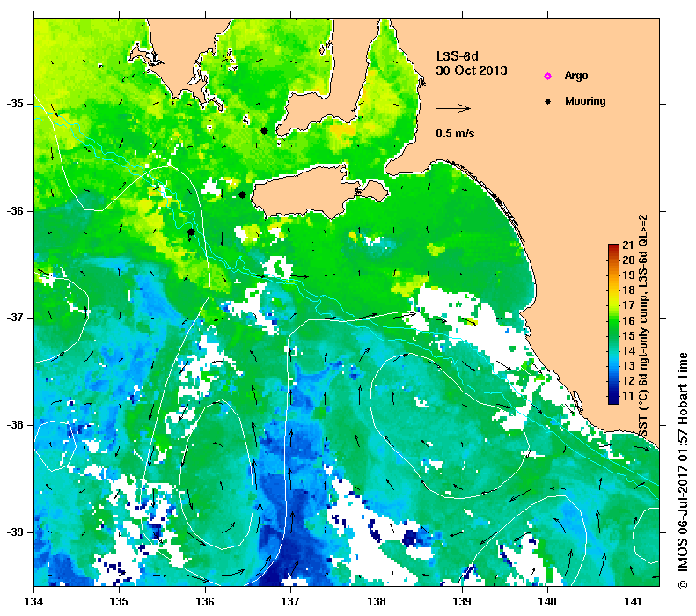Click colorbar value 15

point(628,335)
